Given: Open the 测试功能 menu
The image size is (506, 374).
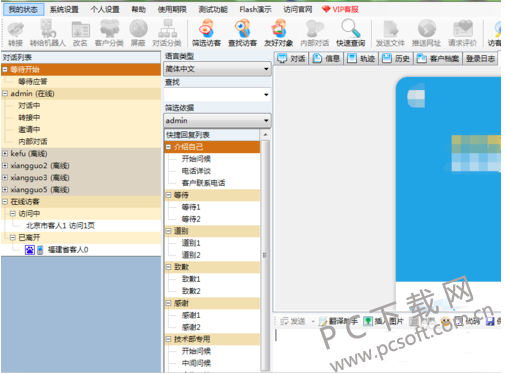Looking at the screenshot, I should coord(213,9).
